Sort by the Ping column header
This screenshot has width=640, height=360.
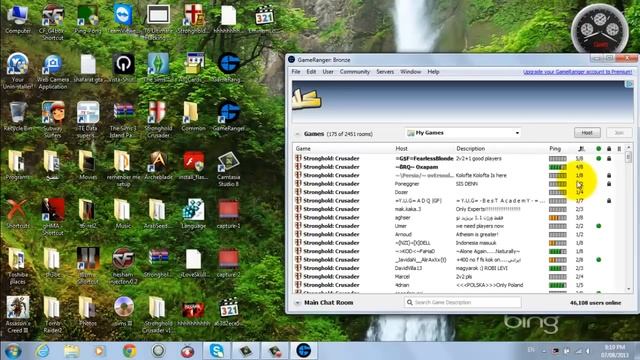[x=555, y=149]
